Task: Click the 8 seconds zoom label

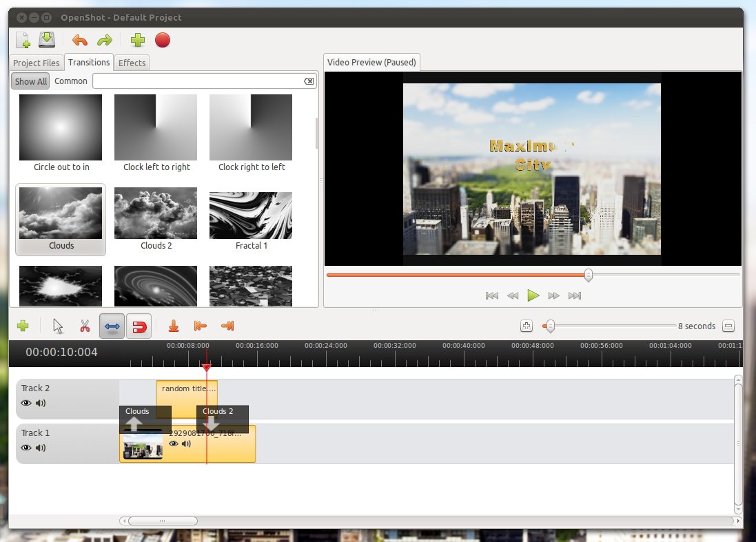Action: click(697, 326)
